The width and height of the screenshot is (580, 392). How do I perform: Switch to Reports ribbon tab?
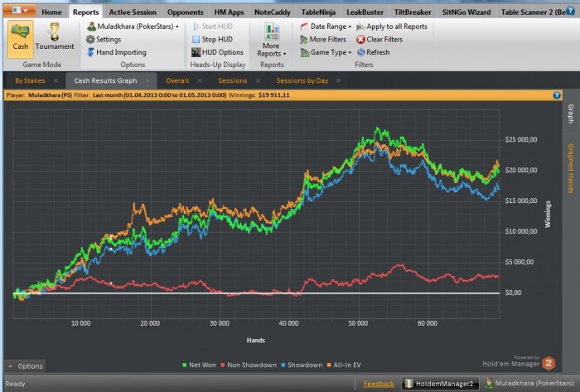click(86, 12)
